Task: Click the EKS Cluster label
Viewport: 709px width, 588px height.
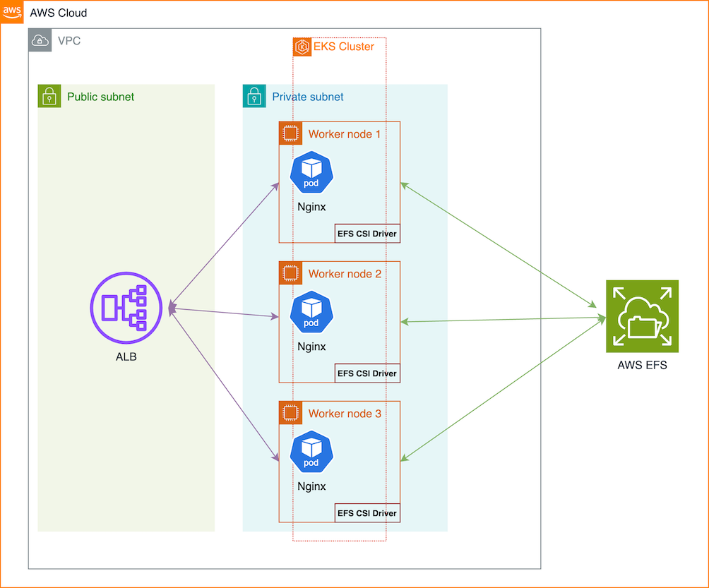Action: point(344,47)
